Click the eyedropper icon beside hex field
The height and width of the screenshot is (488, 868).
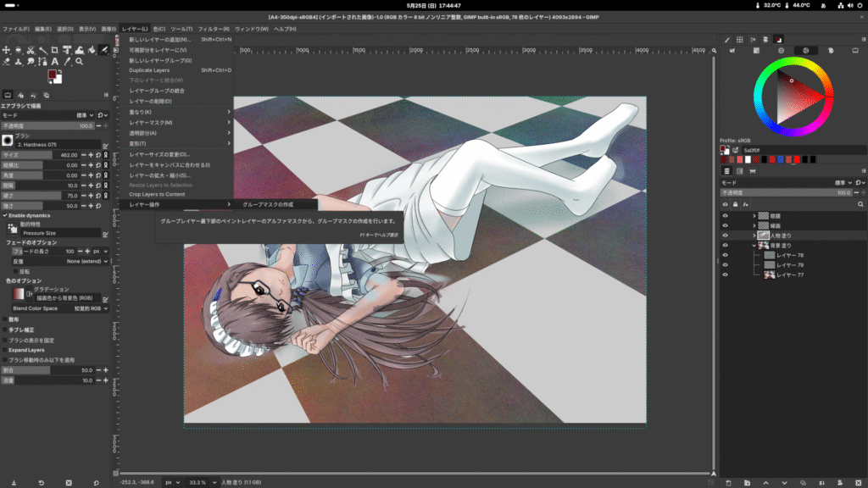pos(736,150)
